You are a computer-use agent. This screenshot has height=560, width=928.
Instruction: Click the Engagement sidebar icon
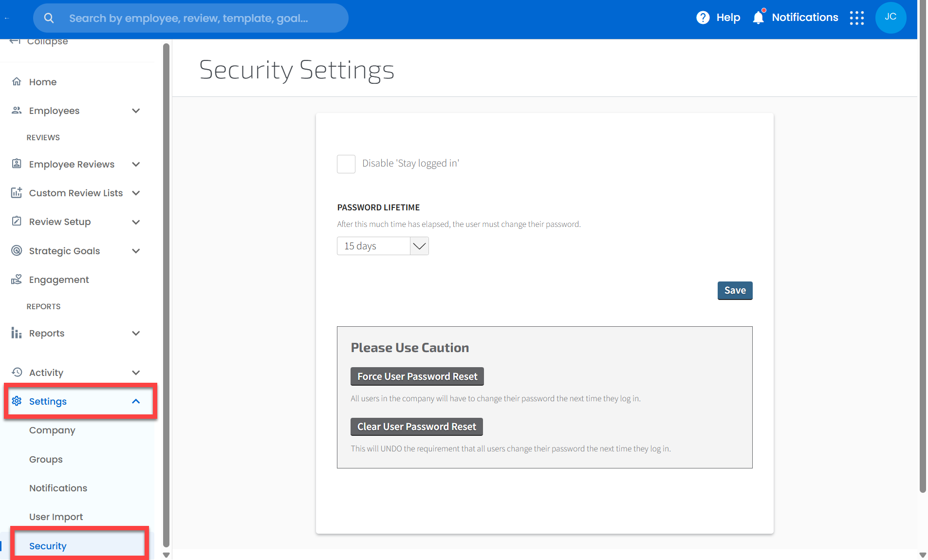(17, 280)
